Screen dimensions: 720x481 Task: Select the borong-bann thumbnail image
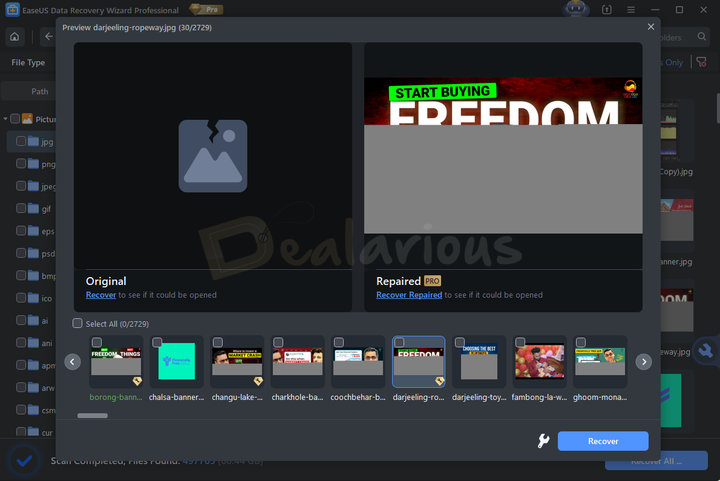tap(116, 361)
